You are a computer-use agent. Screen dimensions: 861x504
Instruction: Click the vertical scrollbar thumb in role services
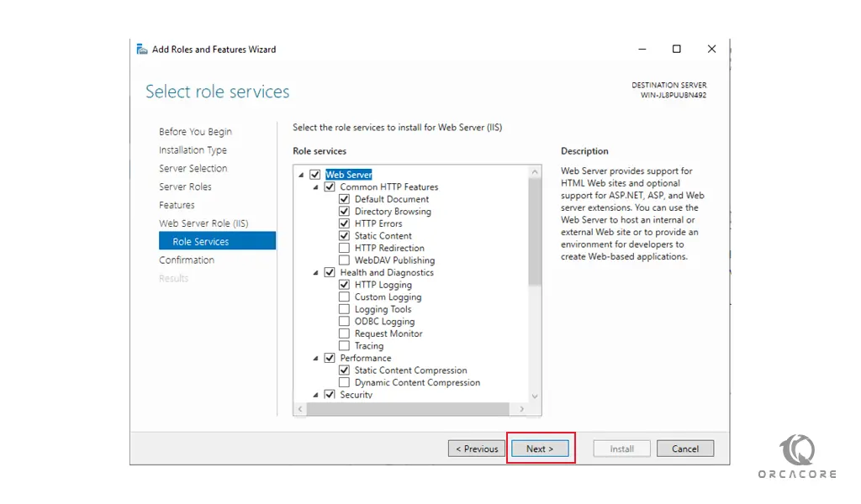tap(534, 232)
